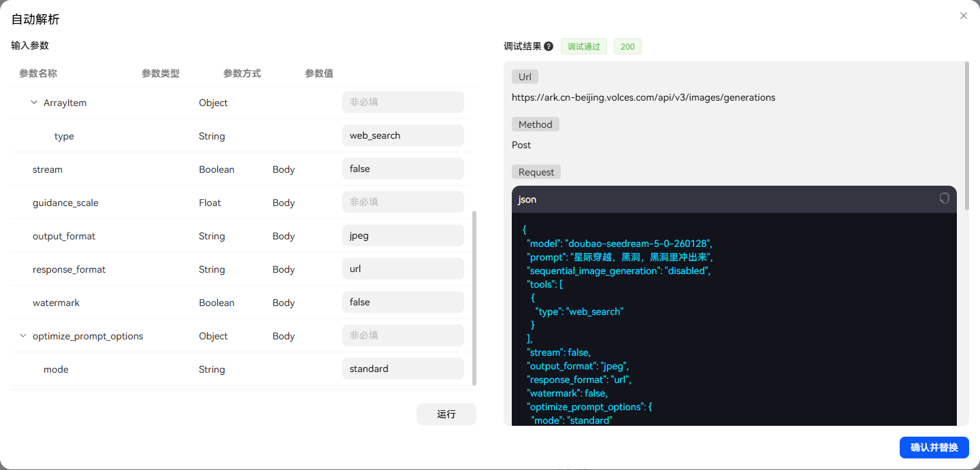Select the Method label
980x470 pixels.
point(536,124)
